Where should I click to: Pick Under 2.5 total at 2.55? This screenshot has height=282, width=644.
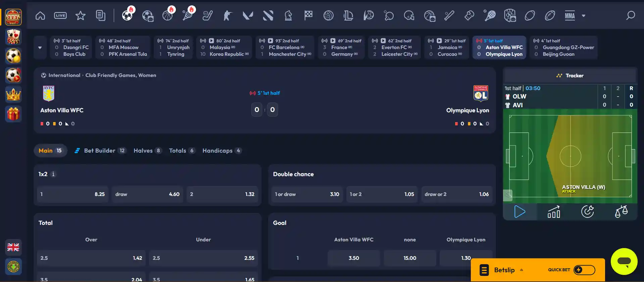pyautogui.click(x=203, y=258)
